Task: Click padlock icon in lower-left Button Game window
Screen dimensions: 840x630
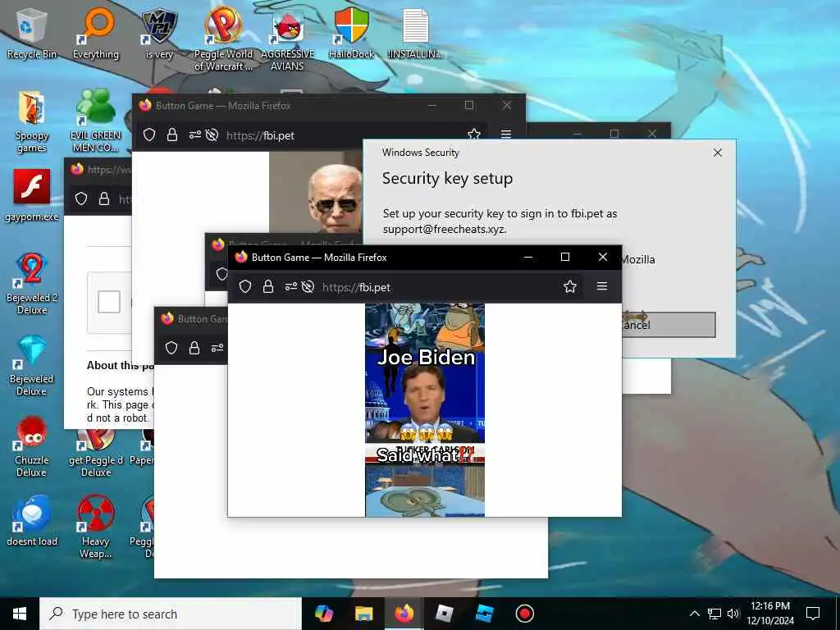Action: click(194, 348)
